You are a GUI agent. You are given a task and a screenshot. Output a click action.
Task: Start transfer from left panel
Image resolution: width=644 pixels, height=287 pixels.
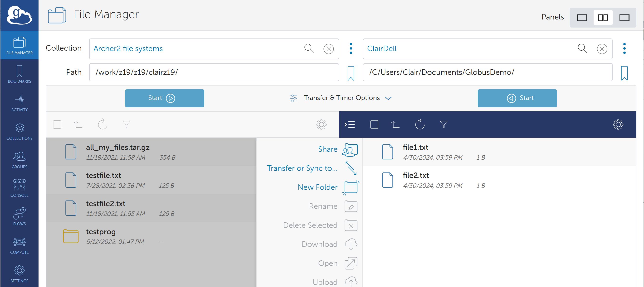(x=165, y=98)
